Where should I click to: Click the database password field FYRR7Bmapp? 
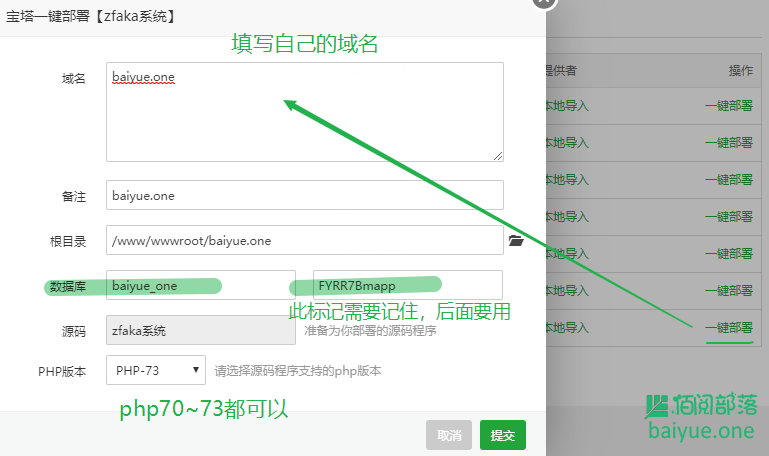[408, 285]
